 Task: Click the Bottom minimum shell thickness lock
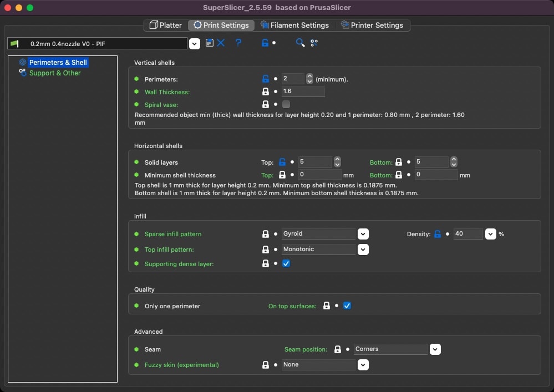click(x=399, y=175)
